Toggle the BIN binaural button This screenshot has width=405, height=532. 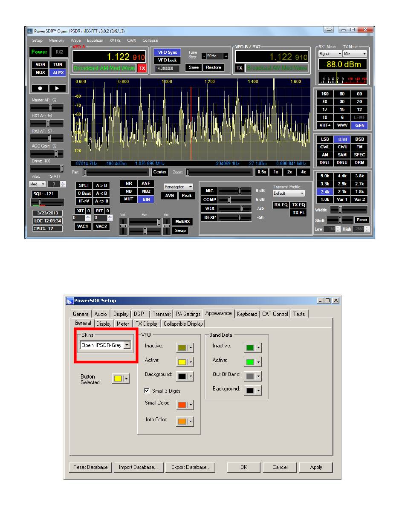click(x=146, y=199)
